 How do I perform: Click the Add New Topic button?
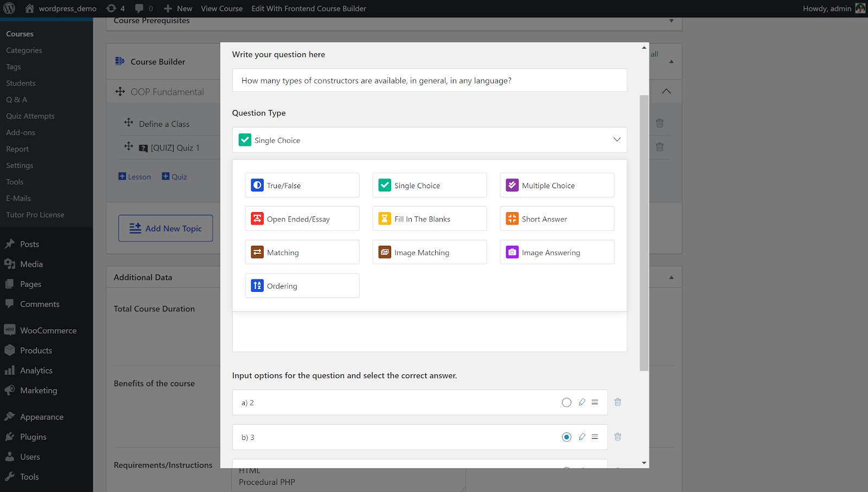(x=165, y=228)
